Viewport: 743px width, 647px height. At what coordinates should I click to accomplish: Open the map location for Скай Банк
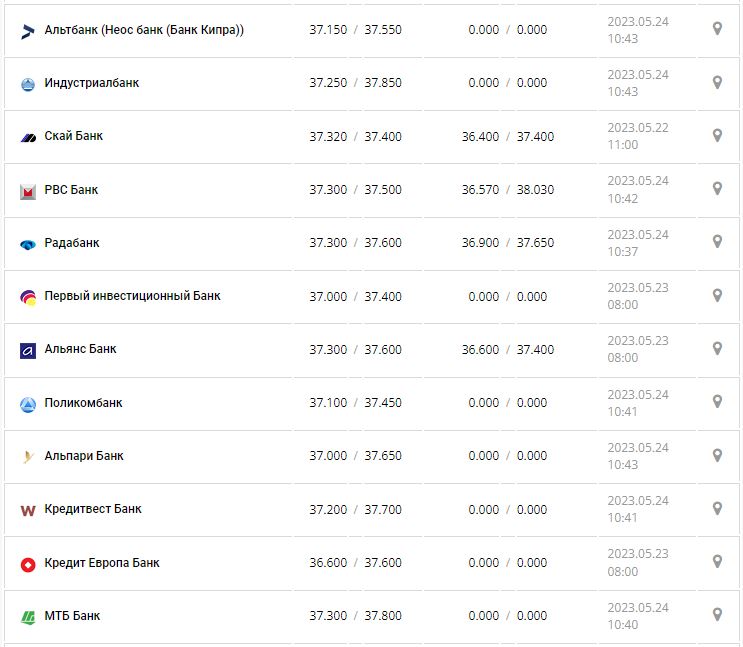(x=717, y=135)
